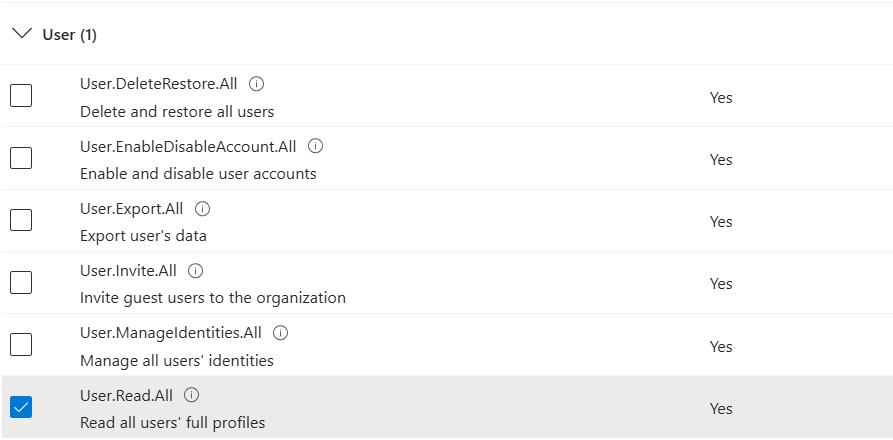Collapse the User section chevron
This screenshot has width=893, height=440.
click(x=21, y=34)
